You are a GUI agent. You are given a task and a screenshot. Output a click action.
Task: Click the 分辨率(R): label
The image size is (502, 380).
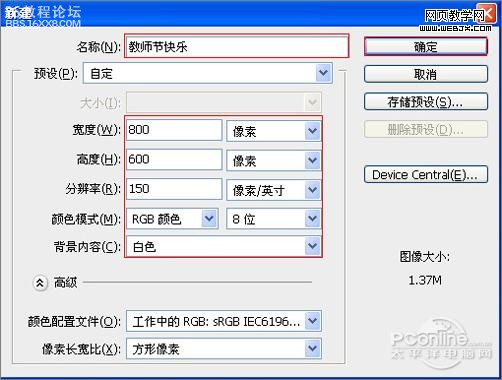click(x=93, y=189)
